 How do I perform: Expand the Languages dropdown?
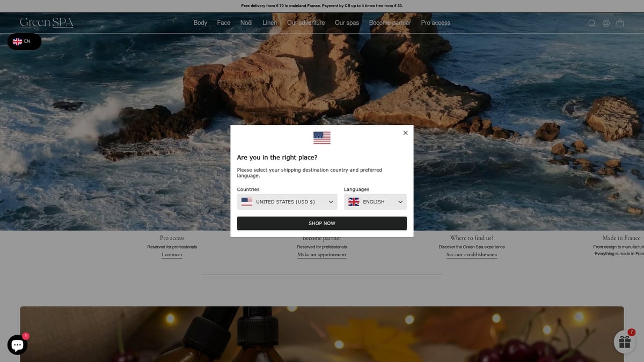coord(375,202)
